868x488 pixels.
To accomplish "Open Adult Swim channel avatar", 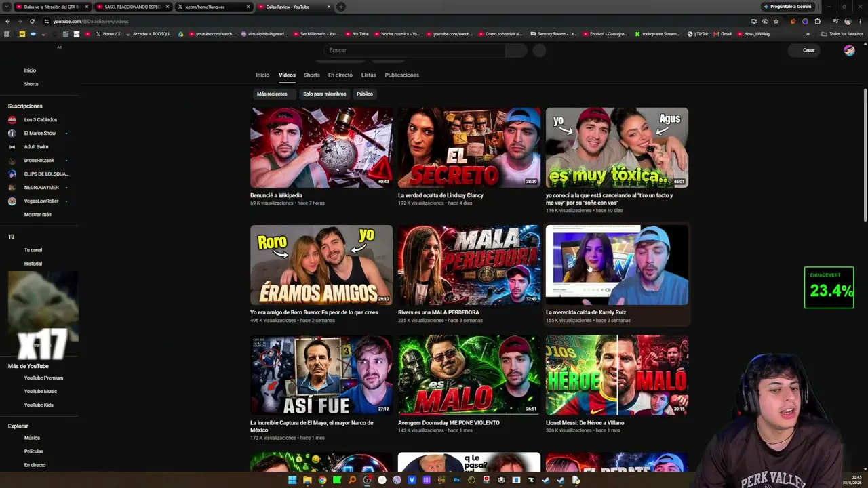I will 12,147.
